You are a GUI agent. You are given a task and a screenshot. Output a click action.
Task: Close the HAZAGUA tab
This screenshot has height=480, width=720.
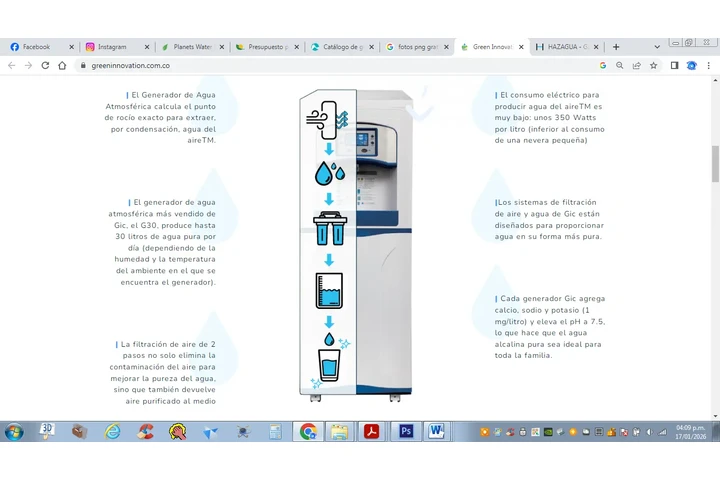596,47
